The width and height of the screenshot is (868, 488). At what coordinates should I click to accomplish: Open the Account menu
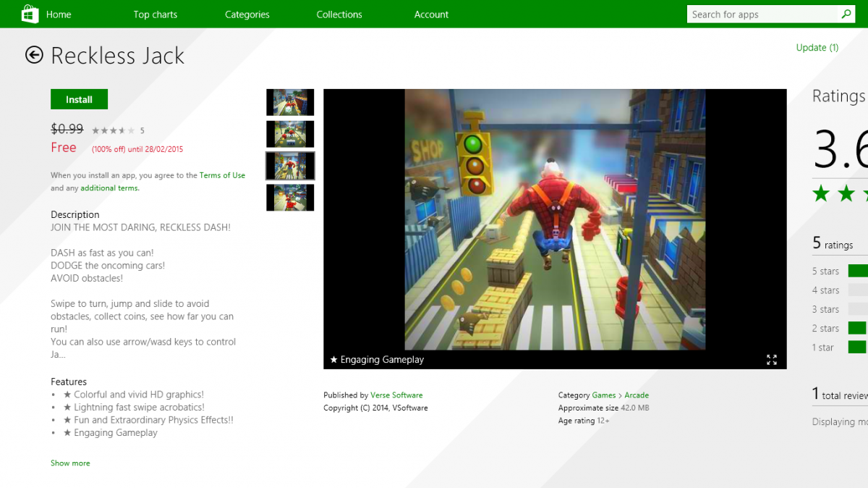coord(431,14)
